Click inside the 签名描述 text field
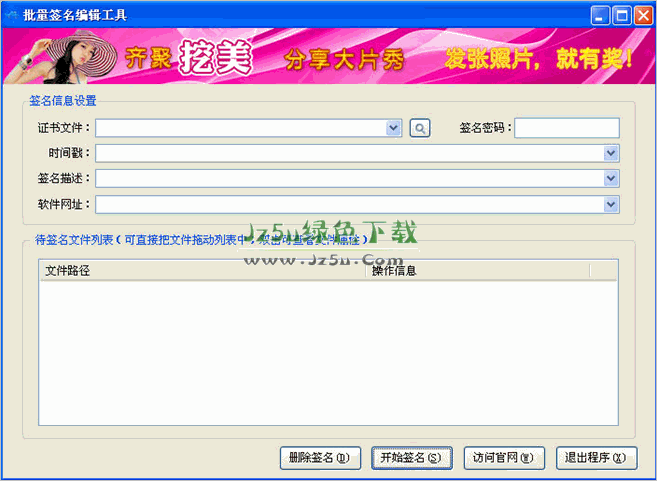 pyautogui.click(x=350, y=178)
